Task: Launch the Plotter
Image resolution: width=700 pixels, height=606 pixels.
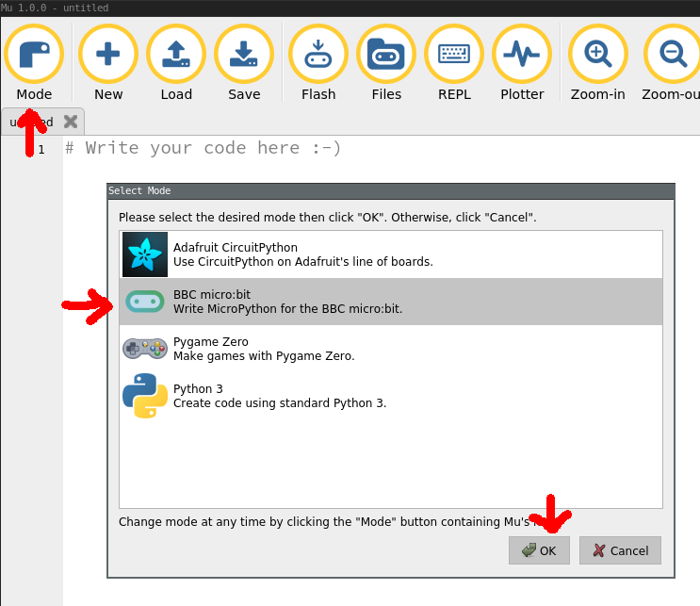Action: click(x=522, y=62)
